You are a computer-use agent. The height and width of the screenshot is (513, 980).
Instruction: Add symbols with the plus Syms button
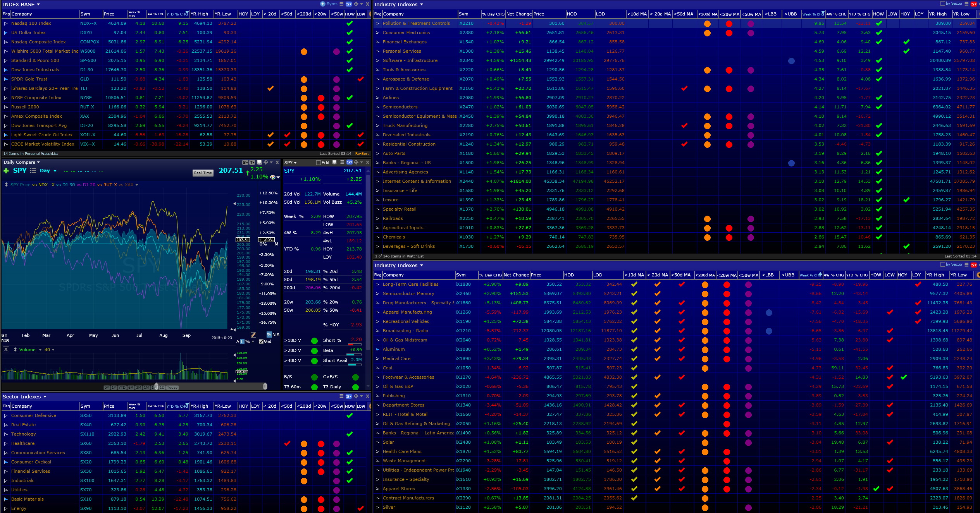pyautogui.click(x=329, y=4)
